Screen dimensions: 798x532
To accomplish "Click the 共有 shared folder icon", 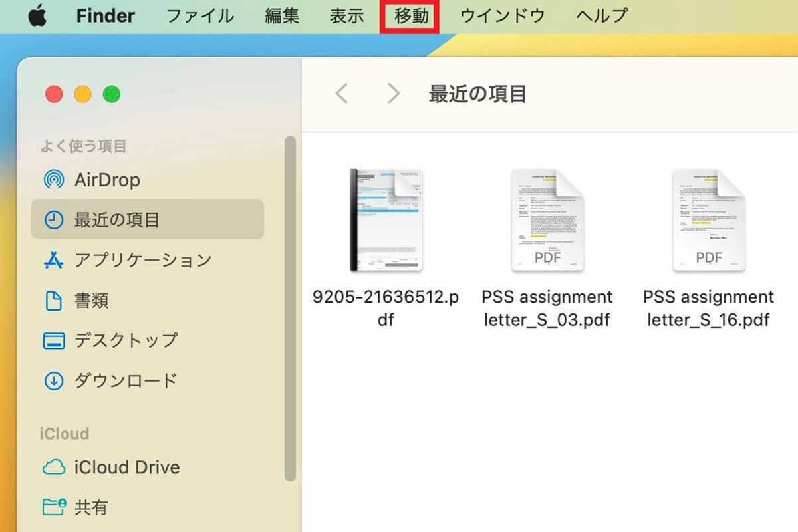I will tap(55, 507).
